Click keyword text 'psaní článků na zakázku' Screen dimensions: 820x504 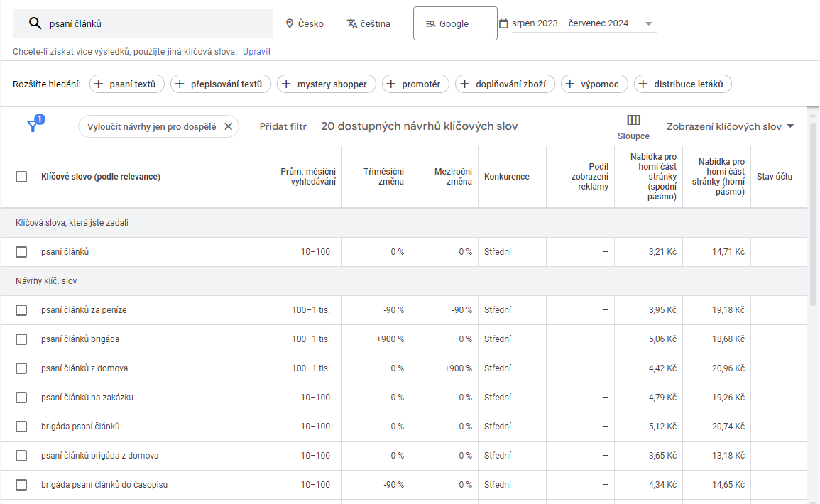[x=87, y=398]
